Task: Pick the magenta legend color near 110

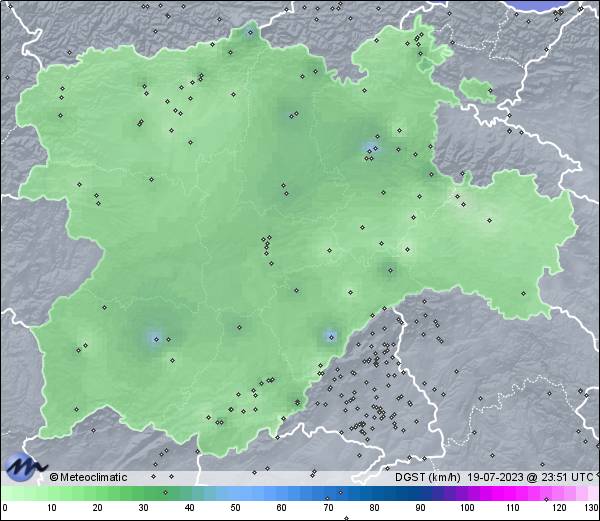Action: (509, 493)
